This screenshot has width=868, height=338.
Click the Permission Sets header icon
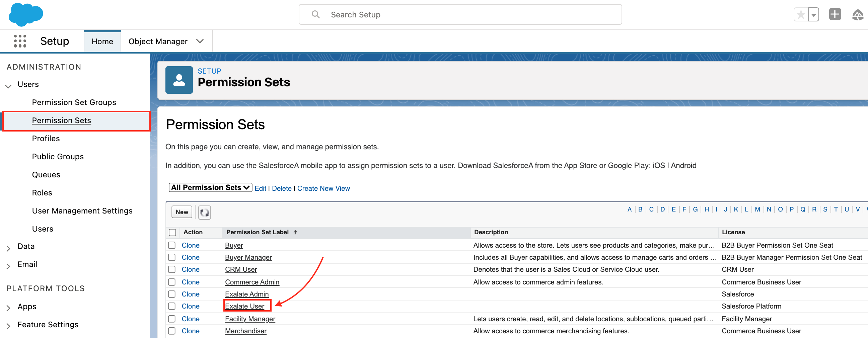(179, 80)
